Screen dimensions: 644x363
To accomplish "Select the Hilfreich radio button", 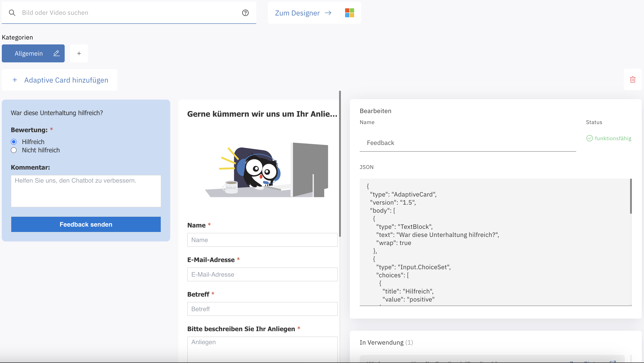I will (x=14, y=142).
